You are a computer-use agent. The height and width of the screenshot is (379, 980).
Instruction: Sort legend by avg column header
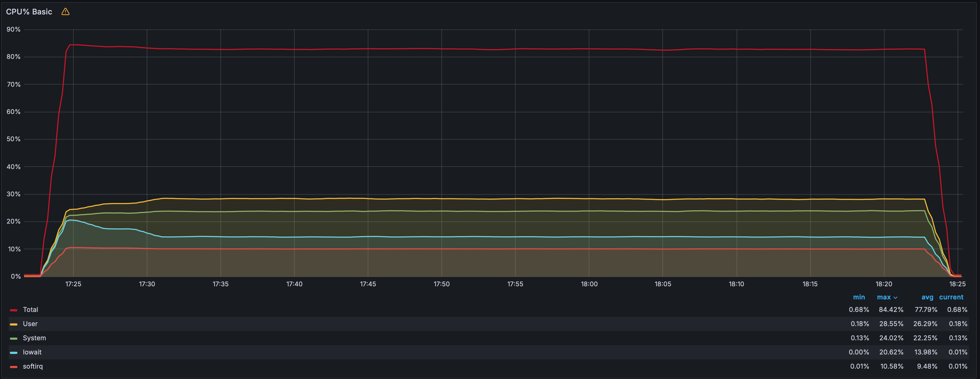pos(927,297)
